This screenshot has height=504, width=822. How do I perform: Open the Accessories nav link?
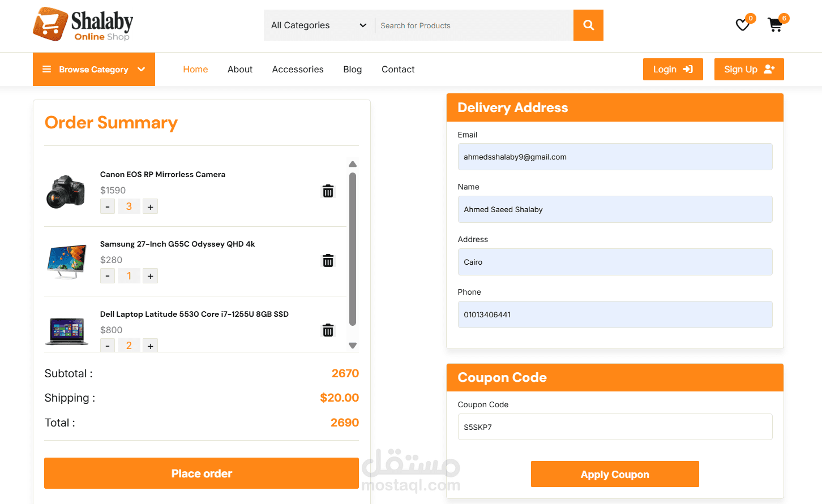pyautogui.click(x=298, y=69)
